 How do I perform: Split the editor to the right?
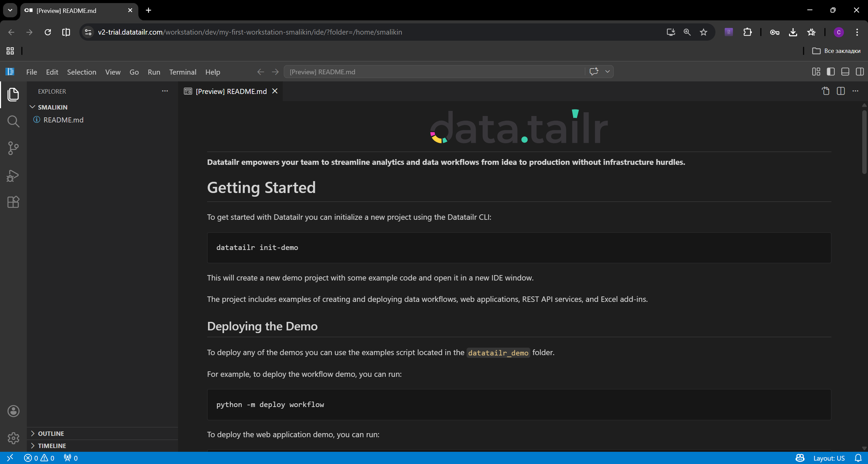[x=841, y=91]
